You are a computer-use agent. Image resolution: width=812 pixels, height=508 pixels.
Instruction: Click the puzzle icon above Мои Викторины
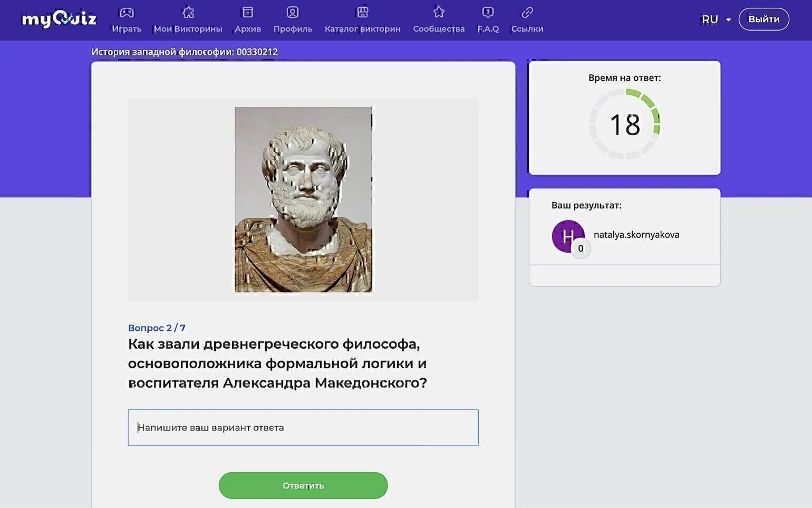click(188, 12)
